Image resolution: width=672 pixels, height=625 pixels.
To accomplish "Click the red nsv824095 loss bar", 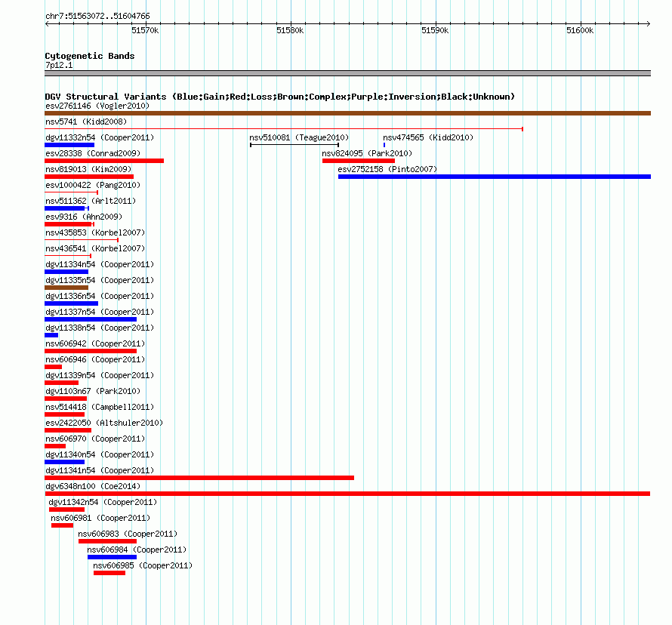I will (359, 161).
